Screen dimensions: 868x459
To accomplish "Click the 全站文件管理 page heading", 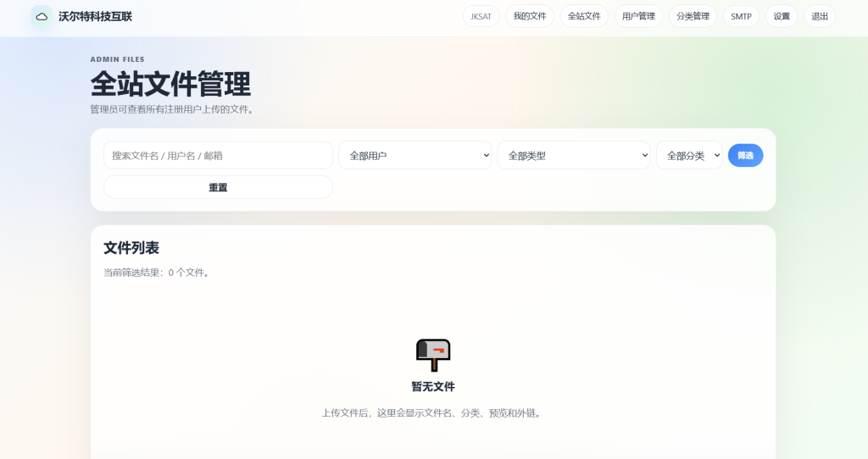I will 170,84.
